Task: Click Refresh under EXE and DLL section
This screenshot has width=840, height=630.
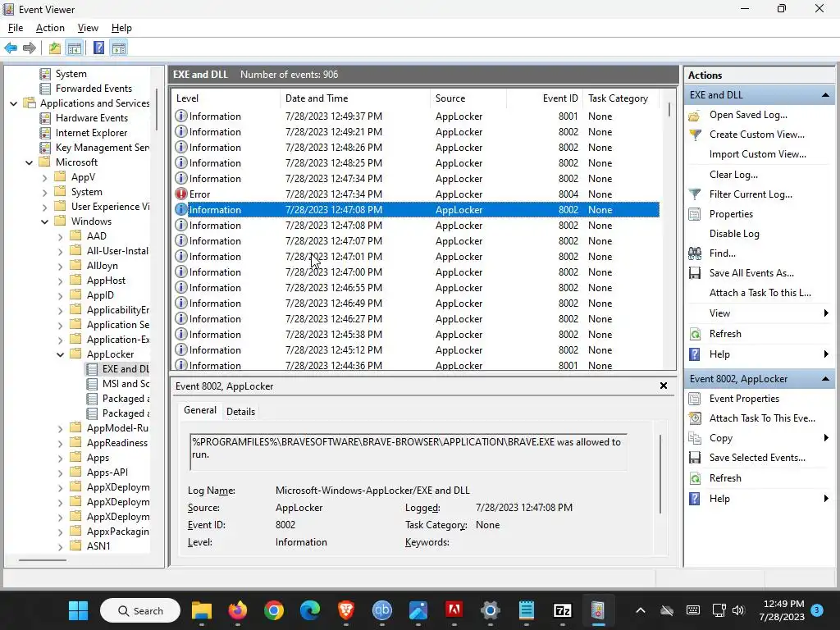Action: [725, 334]
